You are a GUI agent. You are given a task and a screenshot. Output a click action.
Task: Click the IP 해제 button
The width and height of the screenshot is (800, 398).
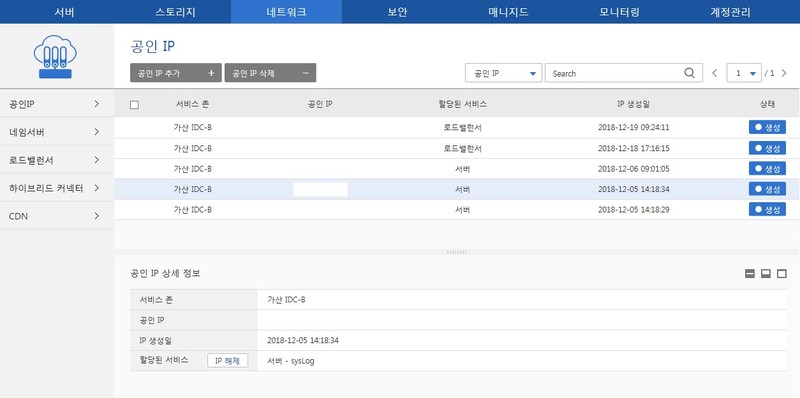click(x=228, y=361)
